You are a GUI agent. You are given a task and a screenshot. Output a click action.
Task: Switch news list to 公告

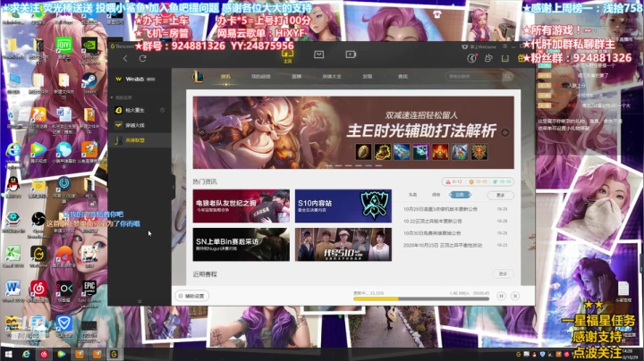[x=460, y=195]
